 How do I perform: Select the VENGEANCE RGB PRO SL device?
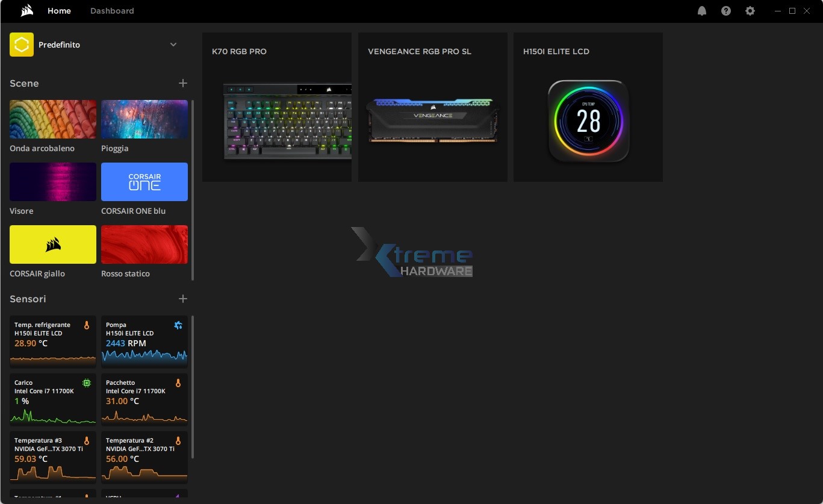432,107
